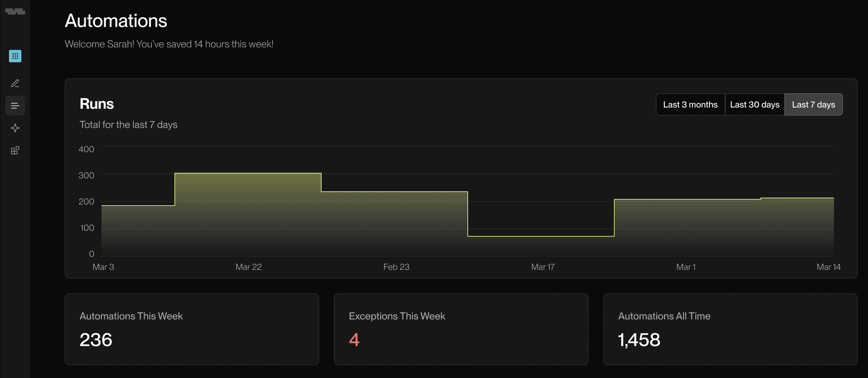Click the red exceptions count 4
This screenshot has width=868, height=378.
(354, 340)
